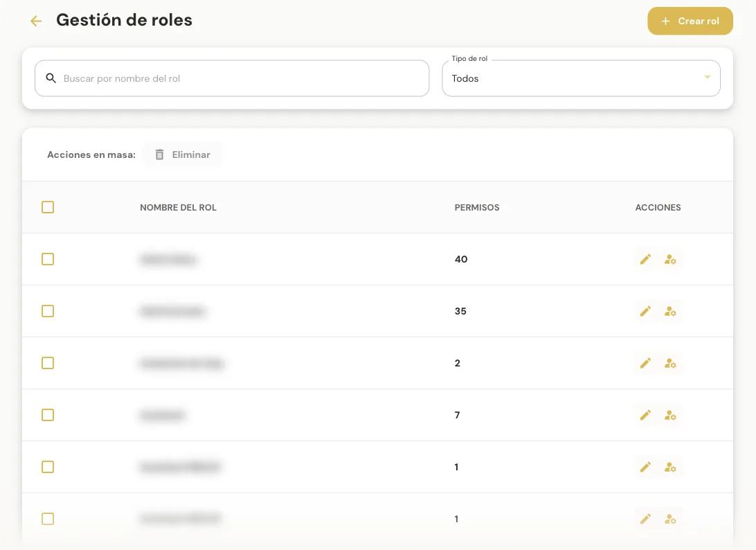Click the permisos value 35
The height and width of the screenshot is (550, 756).
(x=460, y=311)
